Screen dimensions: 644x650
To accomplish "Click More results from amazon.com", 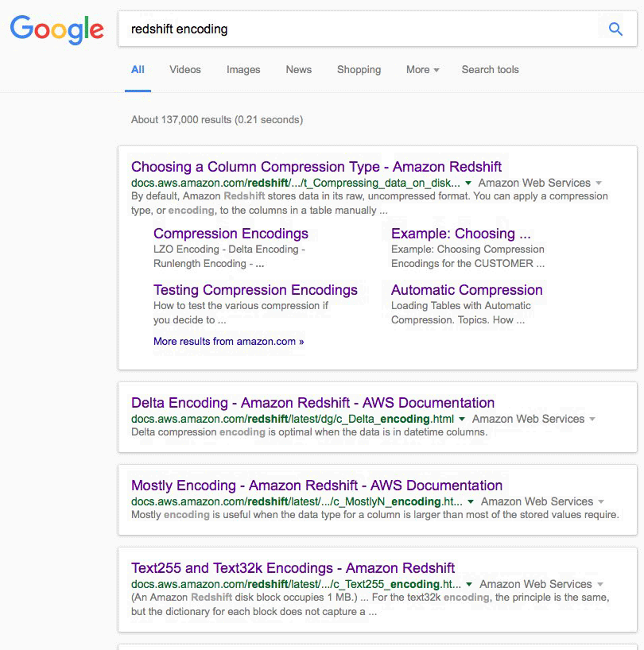I will coord(228,342).
